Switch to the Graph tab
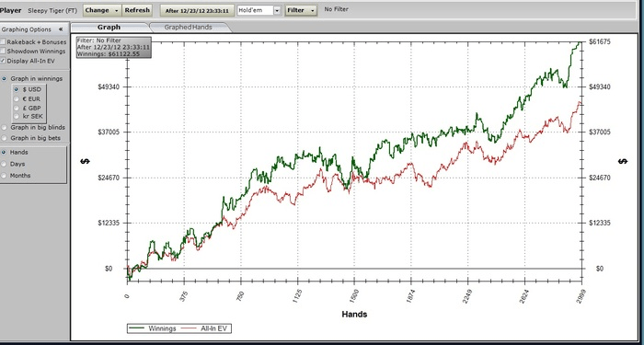 pos(109,27)
